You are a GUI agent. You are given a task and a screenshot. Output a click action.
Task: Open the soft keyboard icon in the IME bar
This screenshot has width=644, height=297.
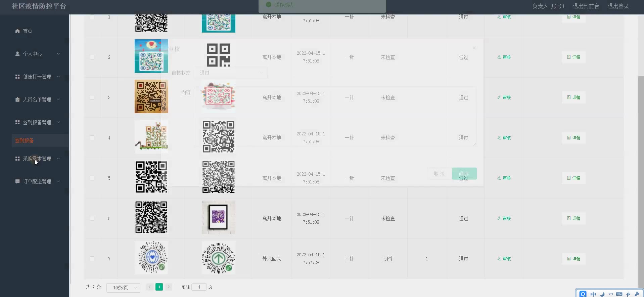click(619, 294)
